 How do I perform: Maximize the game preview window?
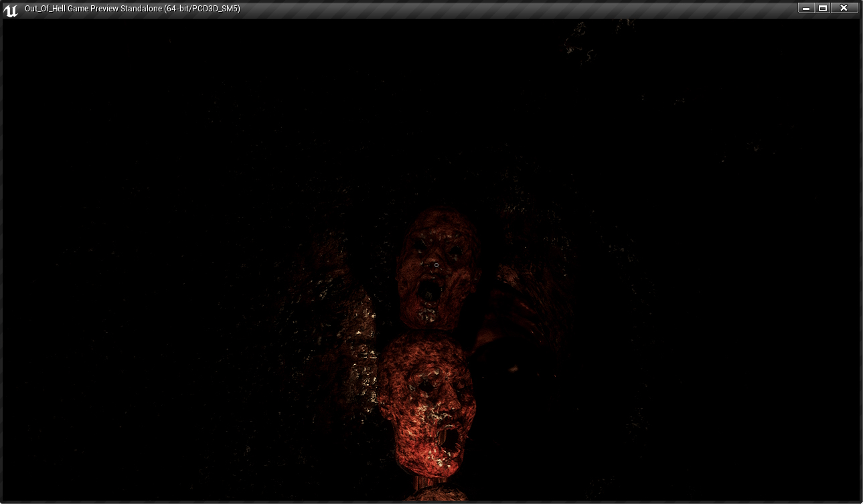pyautogui.click(x=823, y=8)
